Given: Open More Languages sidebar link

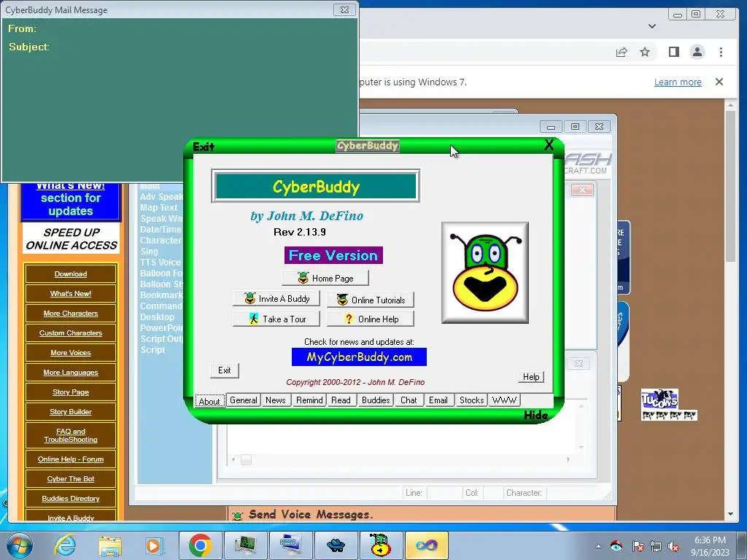Looking at the screenshot, I should click(71, 373).
